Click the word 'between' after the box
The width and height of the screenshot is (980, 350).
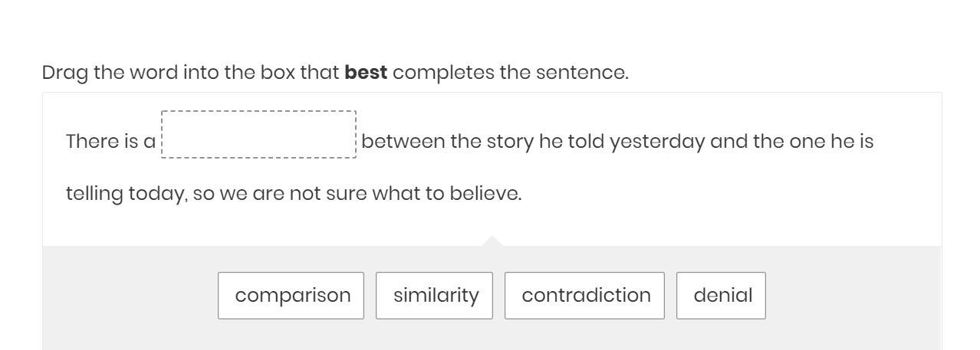(402, 142)
